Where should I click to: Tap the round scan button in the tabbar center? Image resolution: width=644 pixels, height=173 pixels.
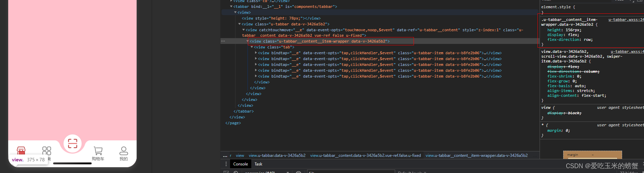[73, 143]
